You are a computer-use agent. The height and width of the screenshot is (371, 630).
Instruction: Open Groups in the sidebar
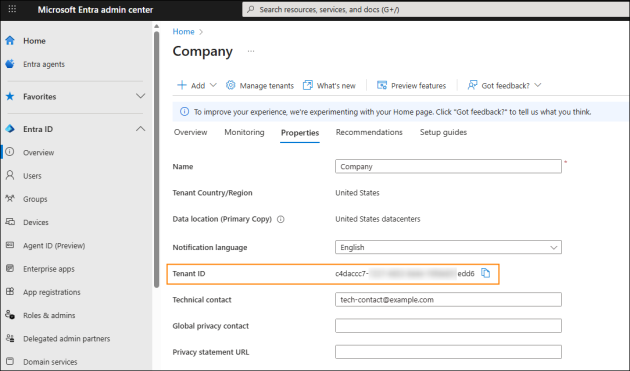pyautogui.click(x=35, y=199)
